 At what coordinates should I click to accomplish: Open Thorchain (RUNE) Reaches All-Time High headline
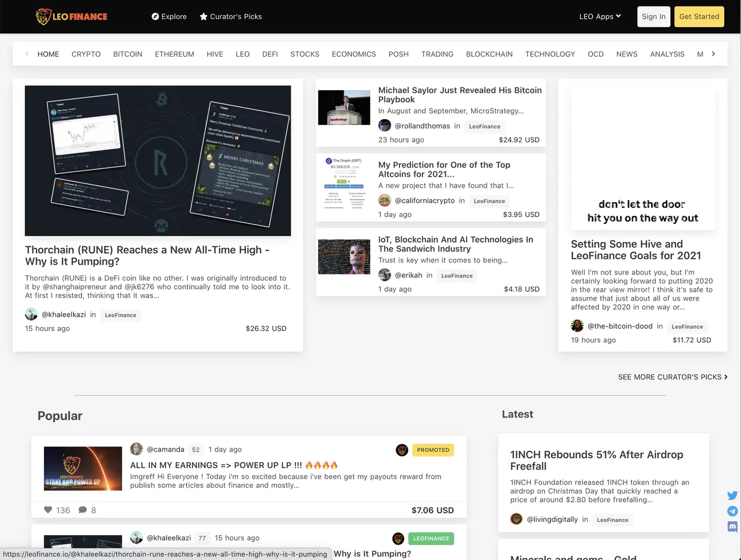coord(147,255)
